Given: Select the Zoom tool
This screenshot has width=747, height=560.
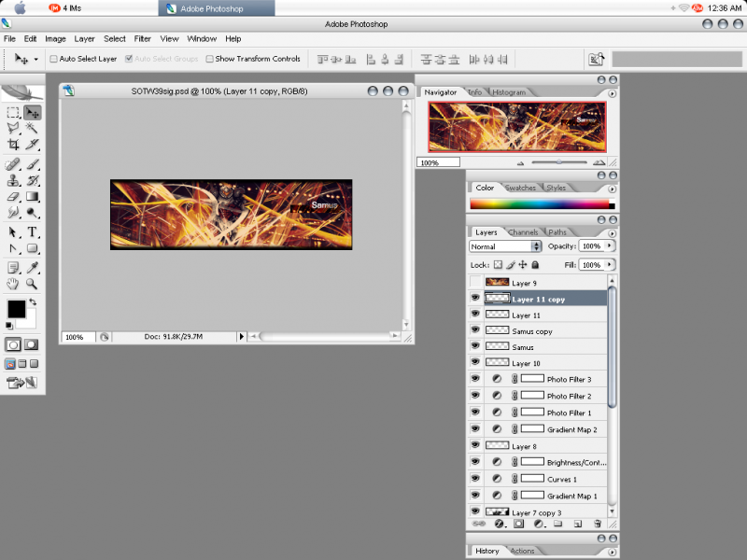Looking at the screenshot, I should coord(33,284).
